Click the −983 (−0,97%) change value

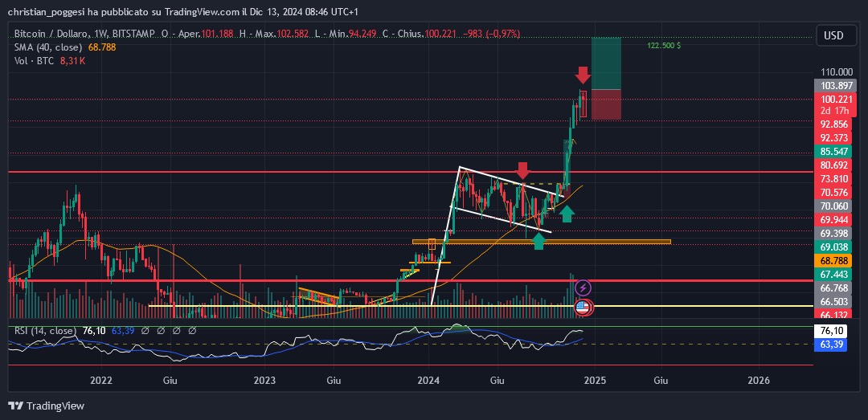click(x=490, y=34)
